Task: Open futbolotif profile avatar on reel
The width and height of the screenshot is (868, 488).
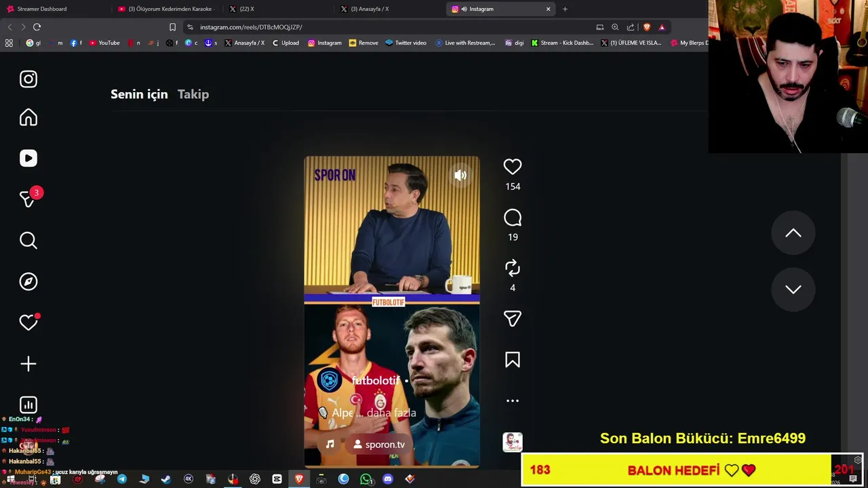Action: tap(330, 381)
